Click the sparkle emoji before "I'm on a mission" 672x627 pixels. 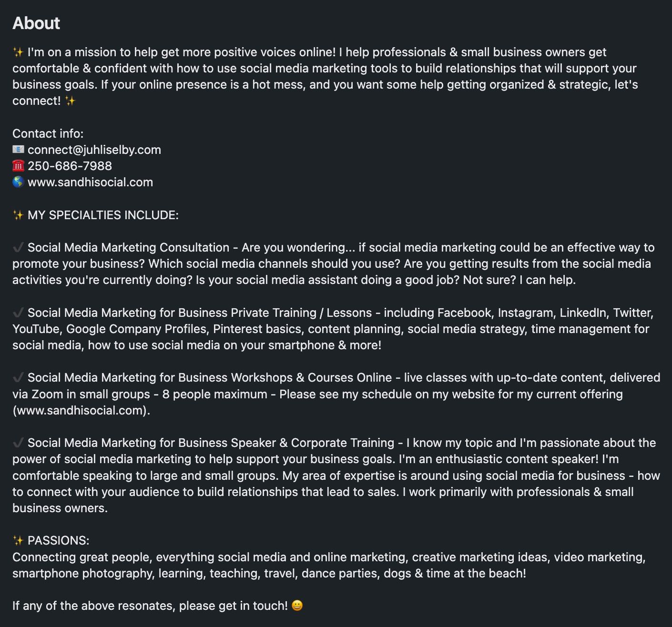point(18,52)
